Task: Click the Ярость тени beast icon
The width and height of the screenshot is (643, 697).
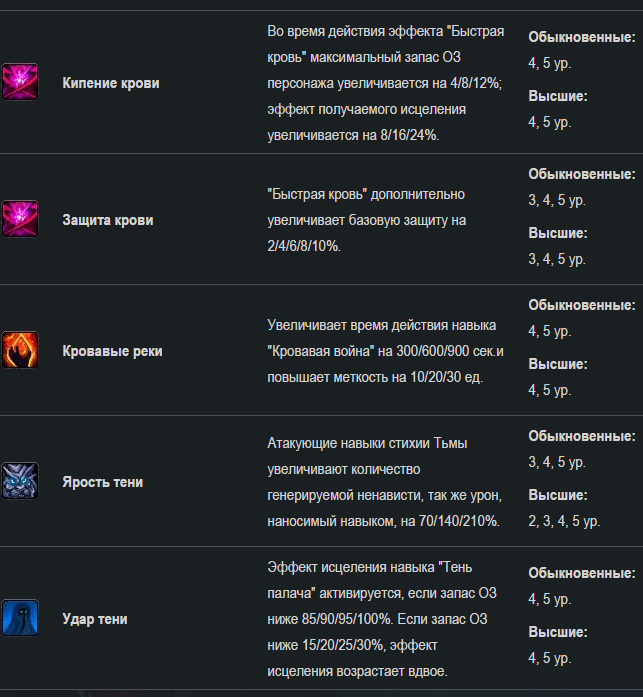Action: [x=20, y=481]
